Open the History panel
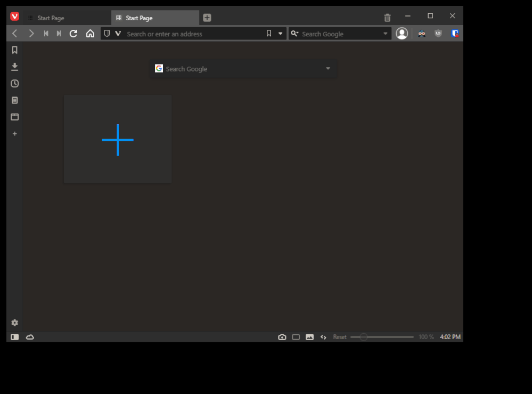532x394 pixels. 14,84
